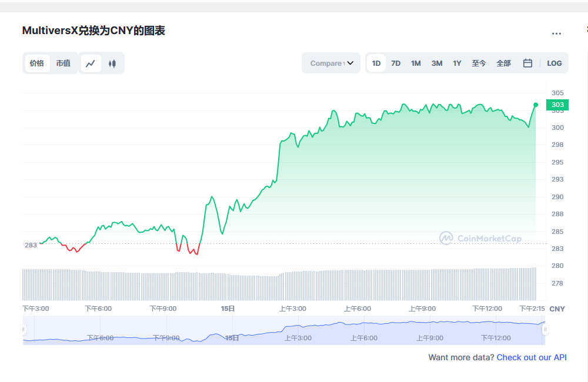Select the 1M time range

tap(416, 63)
